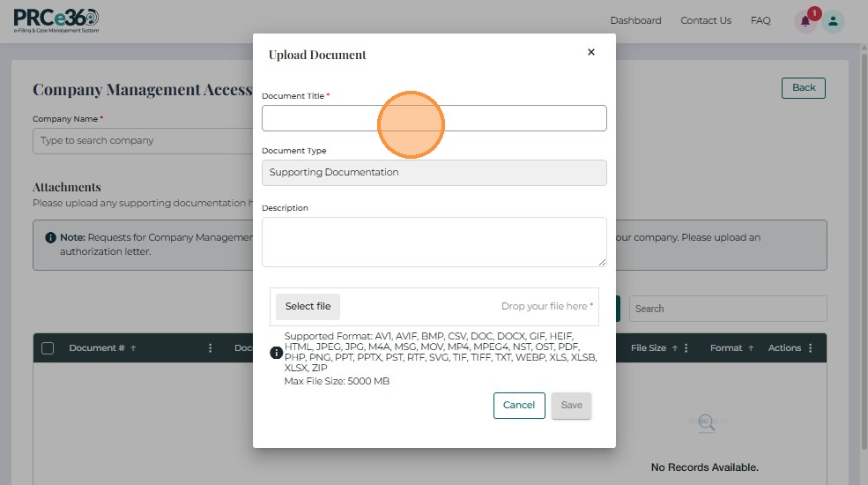
Task: Click the No Records Available message
Action: (705, 467)
